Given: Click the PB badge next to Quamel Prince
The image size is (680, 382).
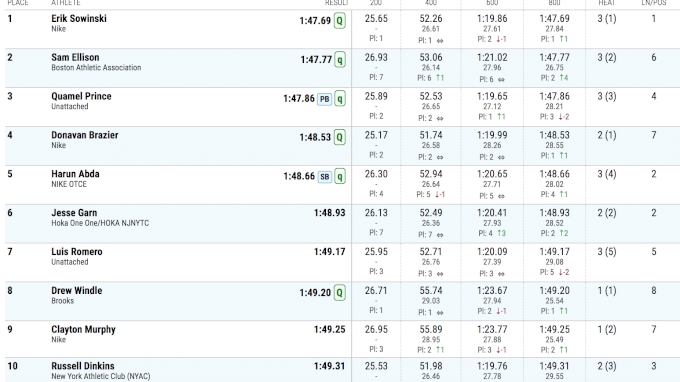Looking at the screenshot, I should 324,99.
